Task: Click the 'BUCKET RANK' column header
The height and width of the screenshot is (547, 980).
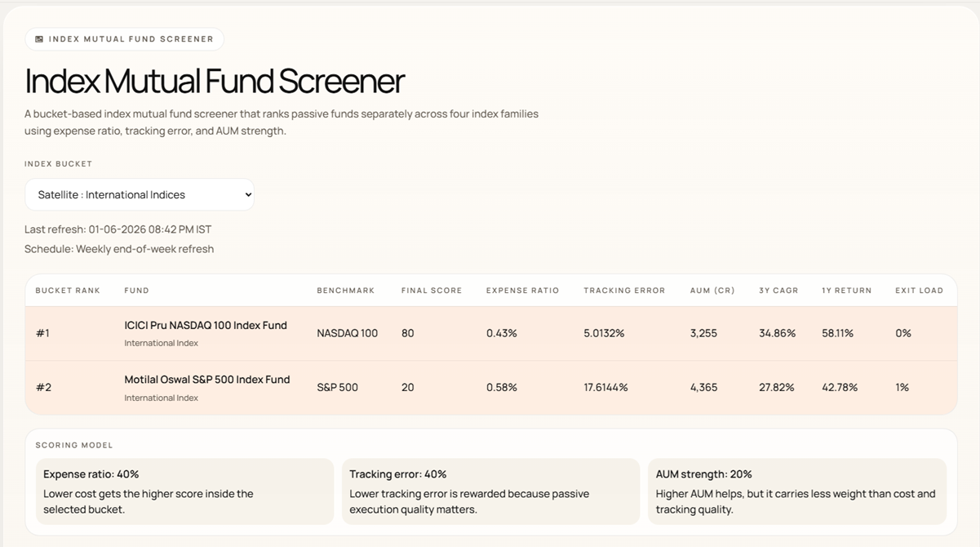Action: pos(68,291)
